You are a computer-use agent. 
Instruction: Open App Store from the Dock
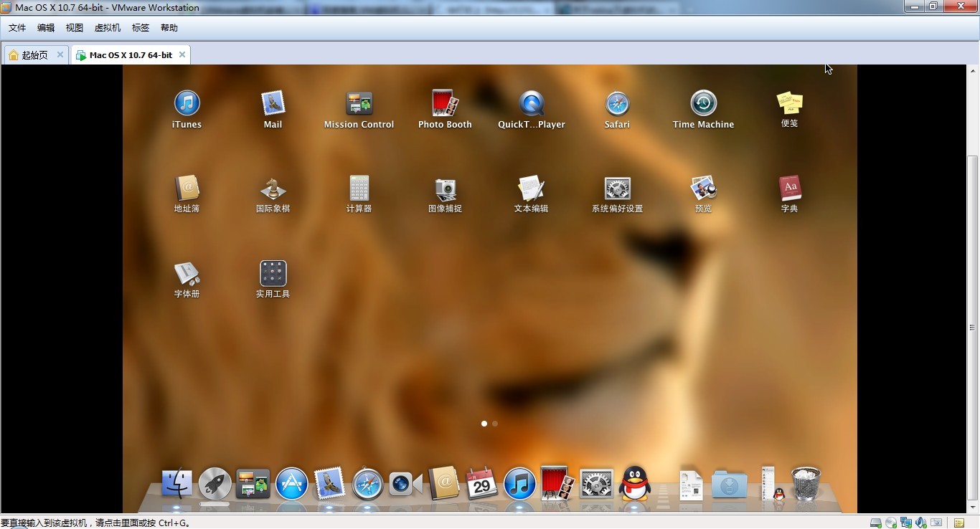pyautogui.click(x=292, y=484)
